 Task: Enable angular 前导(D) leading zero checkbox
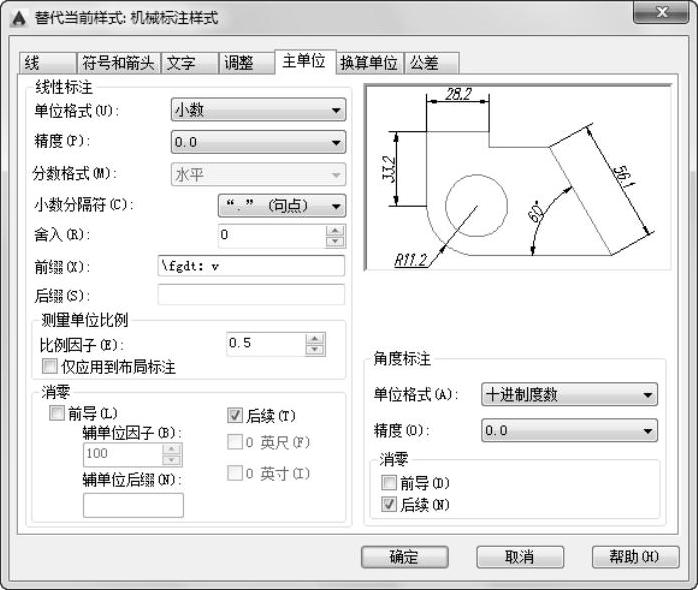389,483
